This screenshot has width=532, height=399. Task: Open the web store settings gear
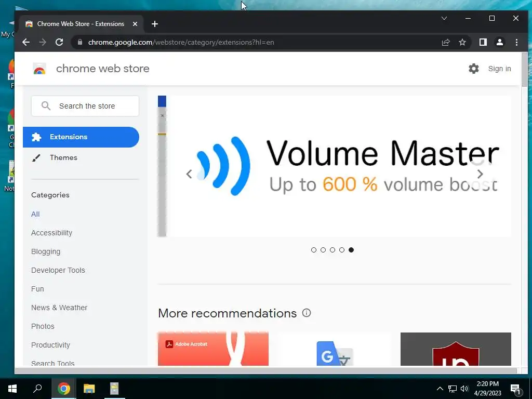point(474,69)
